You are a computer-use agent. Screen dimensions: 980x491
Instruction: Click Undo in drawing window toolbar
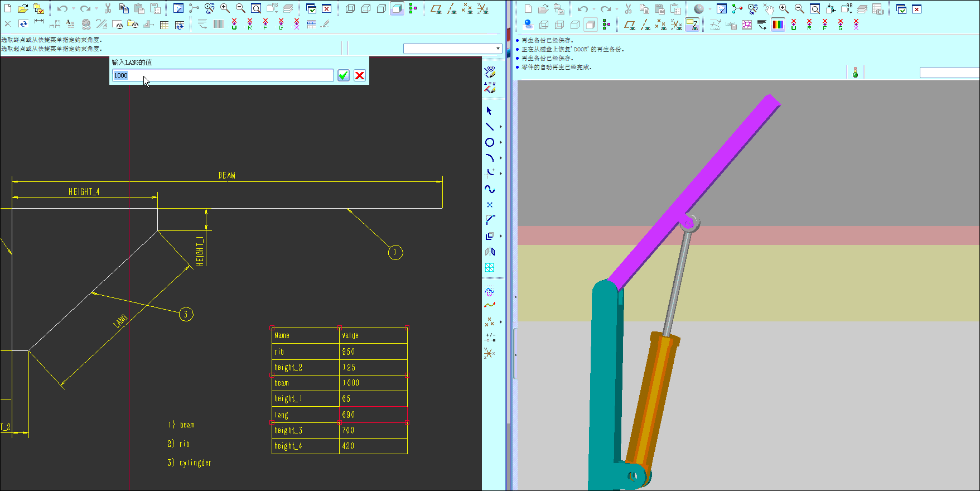coord(62,8)
